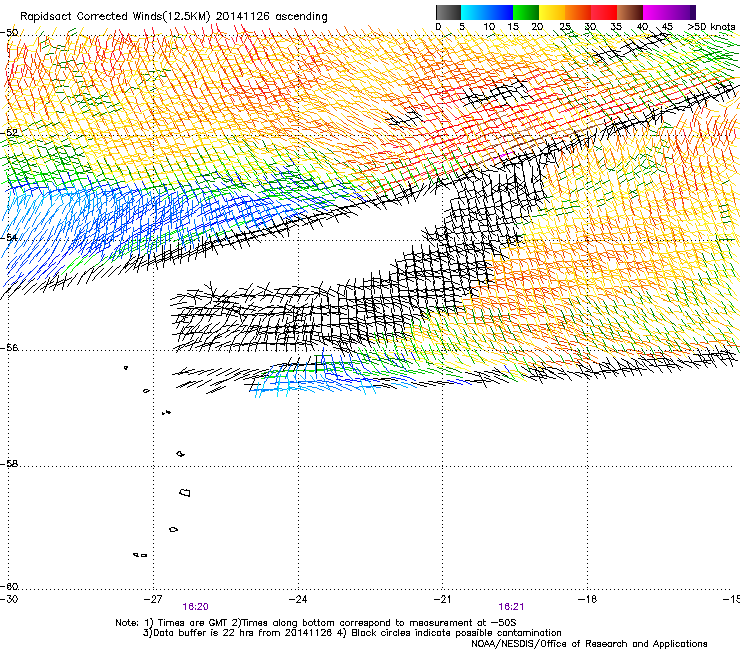Screen dimensions: 740x650
Task: Click the gray 0-5 knots color swatch
Action: (x=448, y=12)
